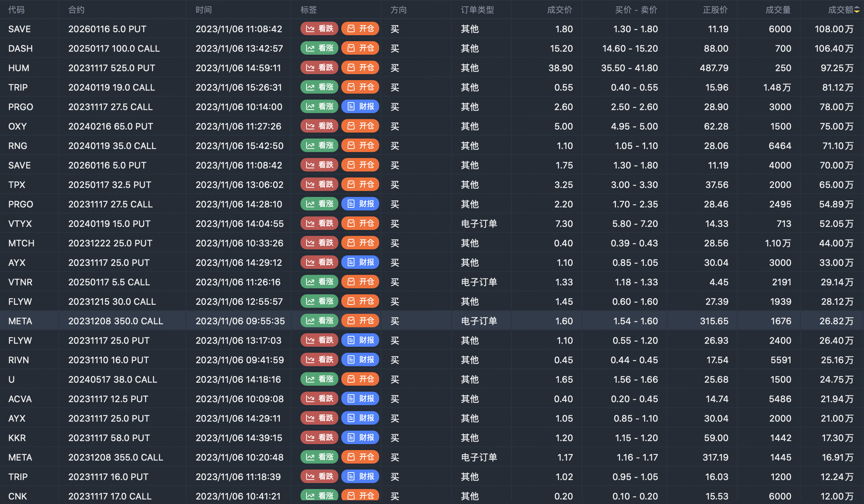Click 财报 tag in TRIP 16.0 PUT row
864x504 pixels.
click(x=360, y=477)
